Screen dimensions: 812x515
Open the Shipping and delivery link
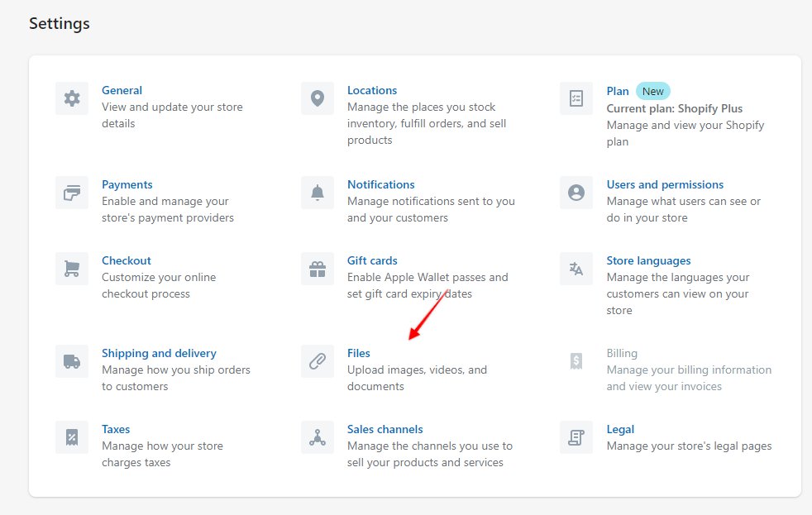tap(159, 353)
